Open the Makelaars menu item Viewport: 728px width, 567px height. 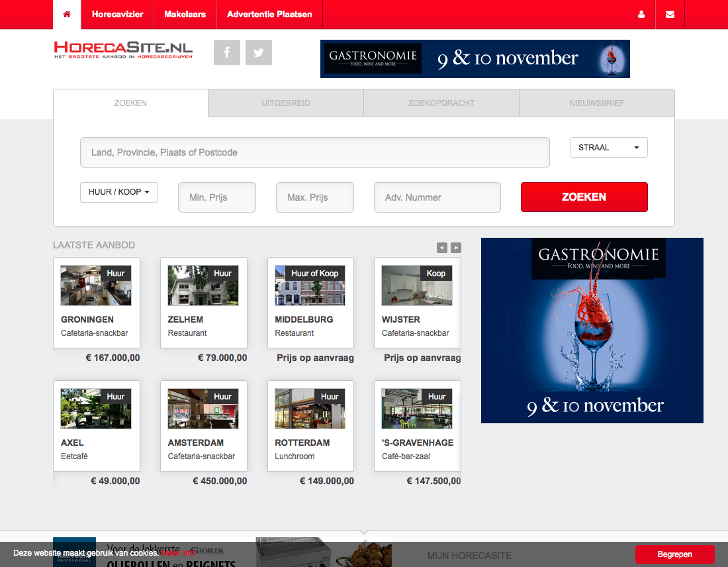click(x=185, y=15)
